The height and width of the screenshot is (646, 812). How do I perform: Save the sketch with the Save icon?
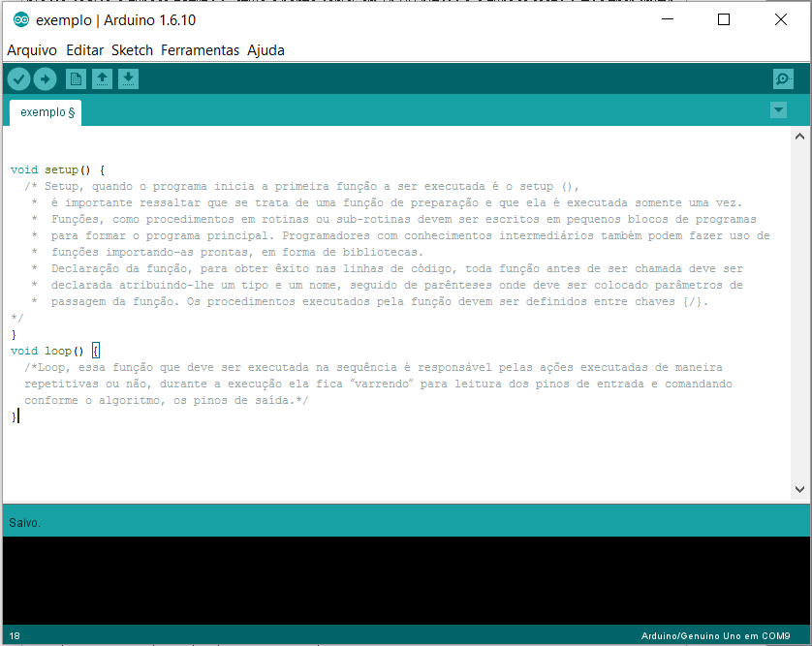click(x=128, y=78)
